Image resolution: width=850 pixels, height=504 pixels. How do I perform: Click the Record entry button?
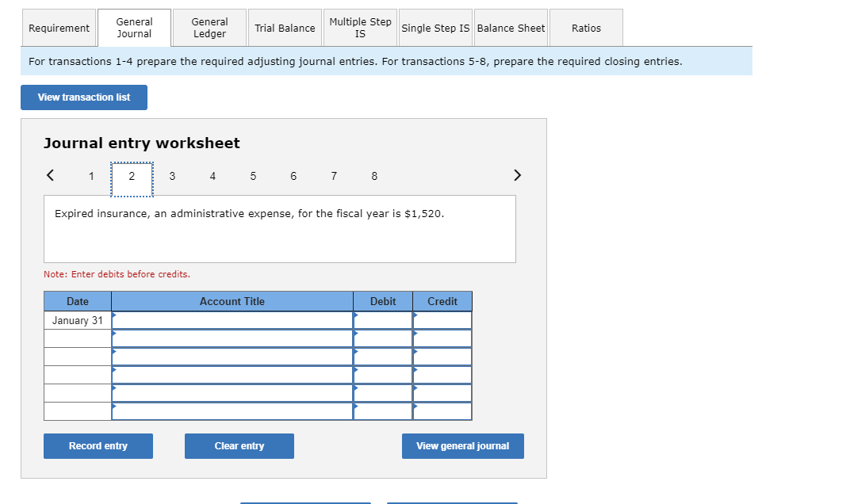[x=98, y=445]
